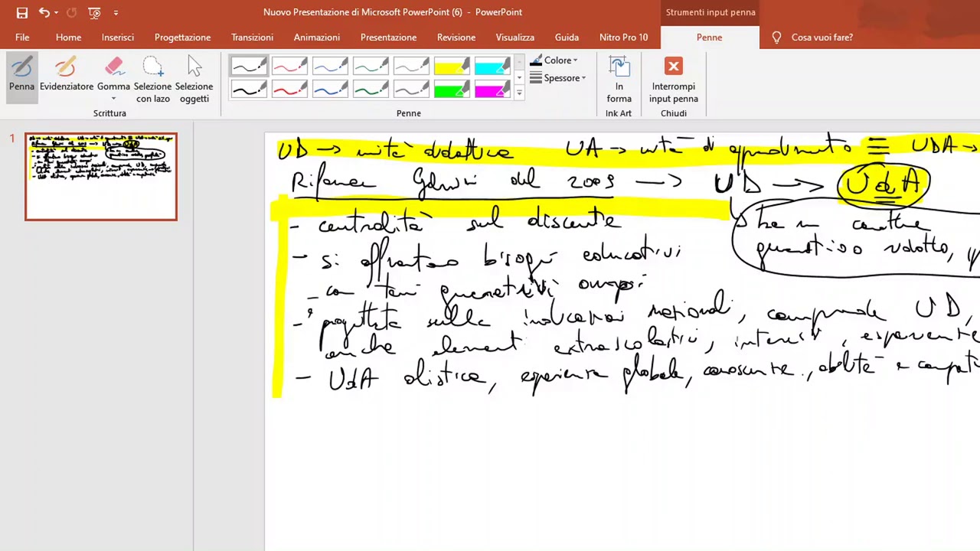Save the presentation with the floppy icon
980x551 pixels.
click(x=21, y=12)
